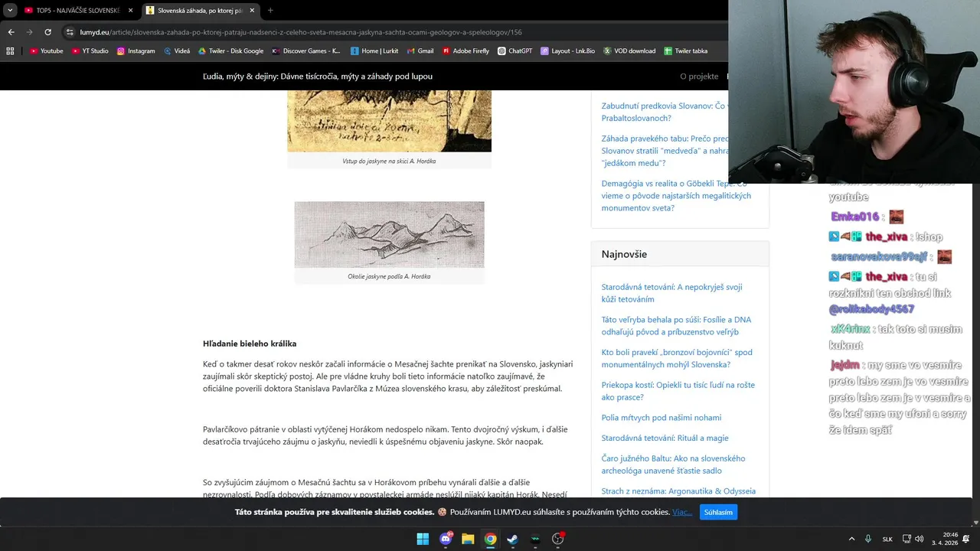980x551 pixels.
Task: Open the Priekopa kostí article link
Action: (x=678, y=391)
